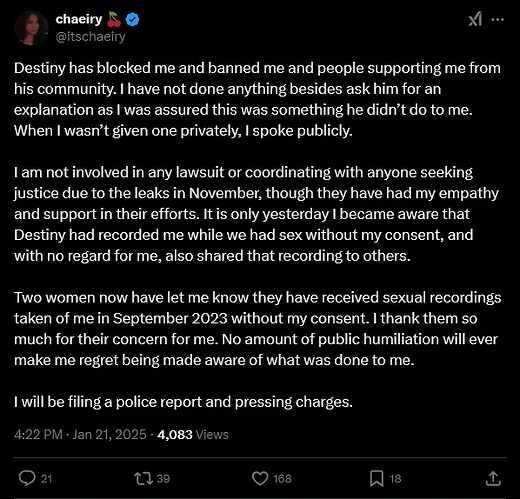This screenshot has width=520, height=499.
Task: Click the chaeiry display name
Action: 79,20
